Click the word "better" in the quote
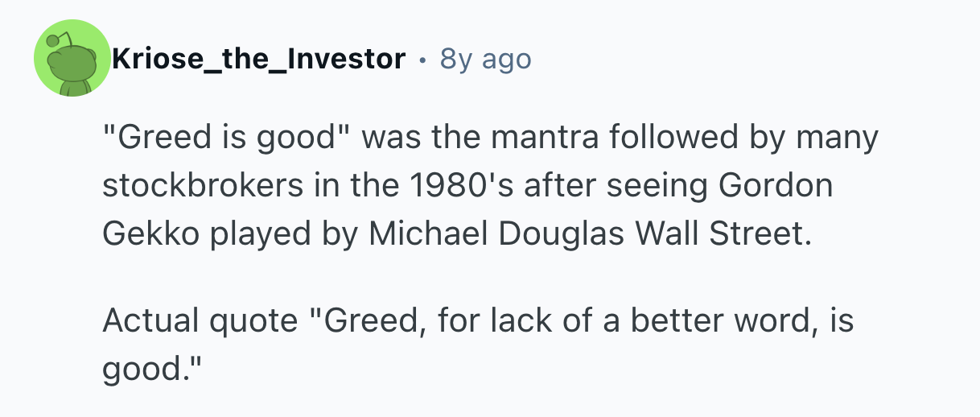The image size is (980, 417). click(675, 320)
